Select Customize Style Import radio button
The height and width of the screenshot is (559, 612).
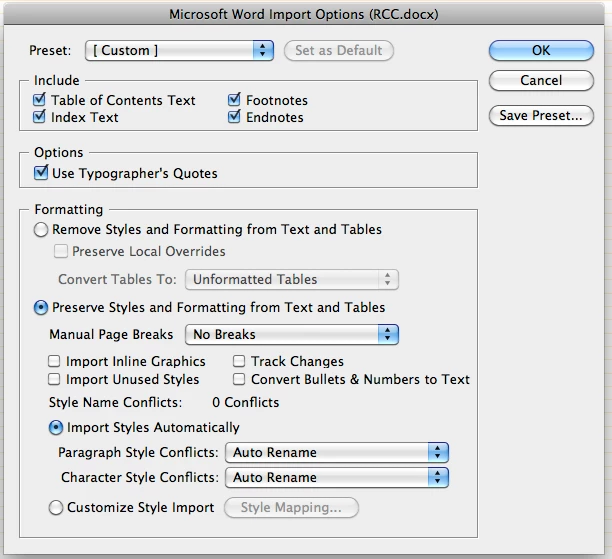[x=56, y=507]
